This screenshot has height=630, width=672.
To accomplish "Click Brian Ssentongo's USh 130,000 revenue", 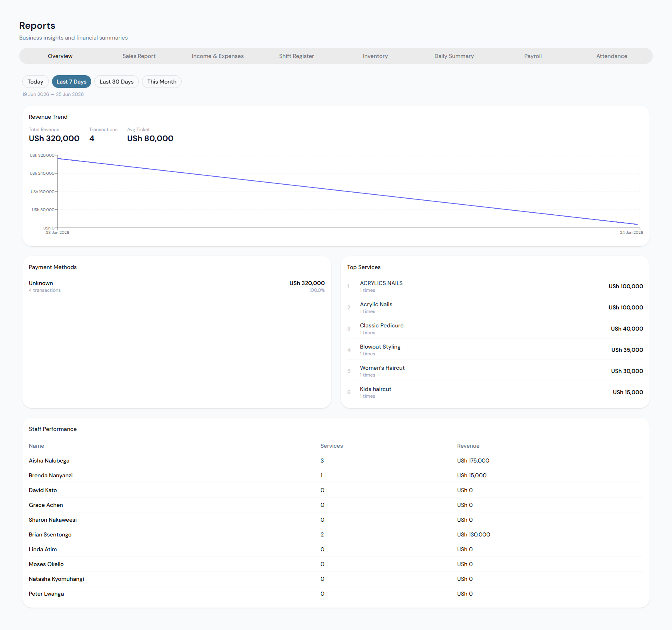I will [474, 534].
